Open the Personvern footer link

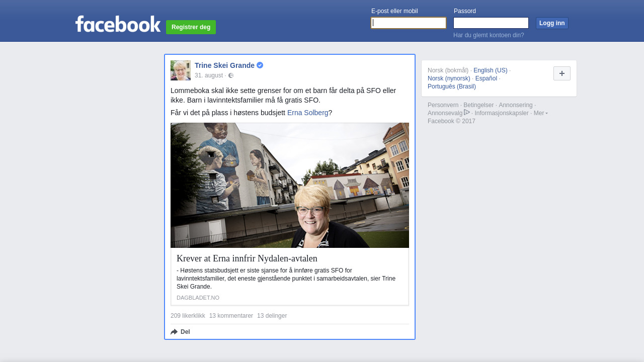coord(443,105)
